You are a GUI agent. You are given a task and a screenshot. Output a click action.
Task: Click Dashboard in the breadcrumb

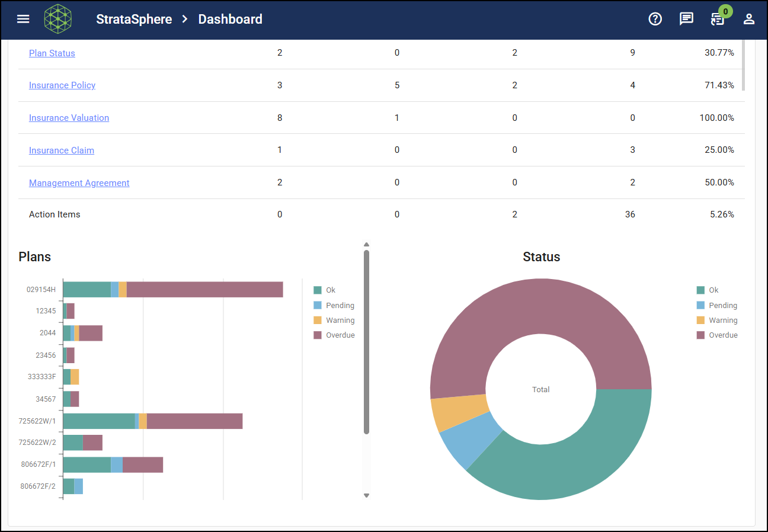tap(230, 19)
